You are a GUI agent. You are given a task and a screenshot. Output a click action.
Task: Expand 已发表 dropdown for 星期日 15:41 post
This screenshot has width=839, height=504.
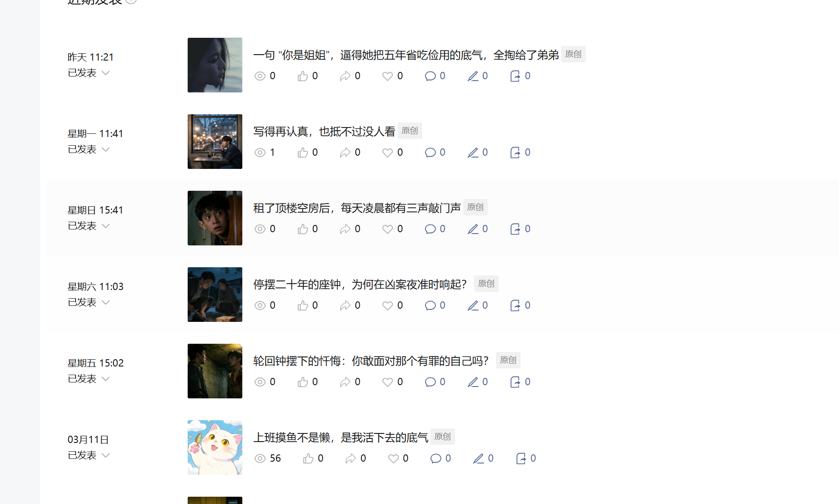coord(106,226)
